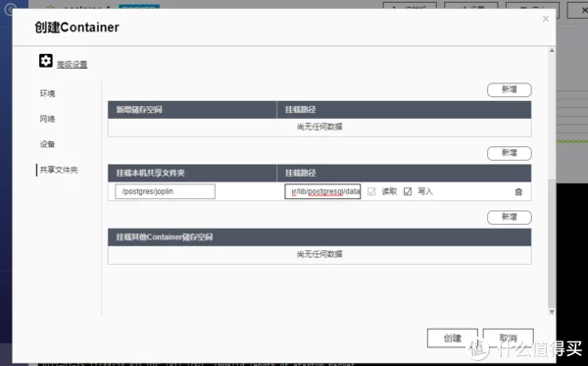Click the 挂载其他Container储存空间 header
Image resolution: width=588 pixels, height=366 pixels.
[x=319, y=237]
